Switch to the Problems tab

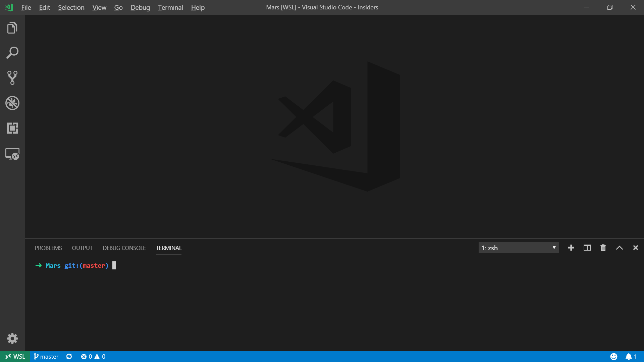(x=48, y=248)
